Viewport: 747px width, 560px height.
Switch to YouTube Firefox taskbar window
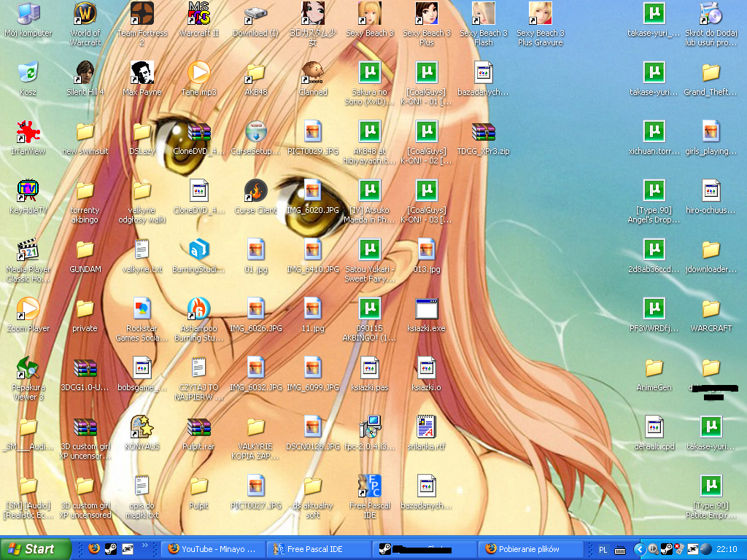212,549
